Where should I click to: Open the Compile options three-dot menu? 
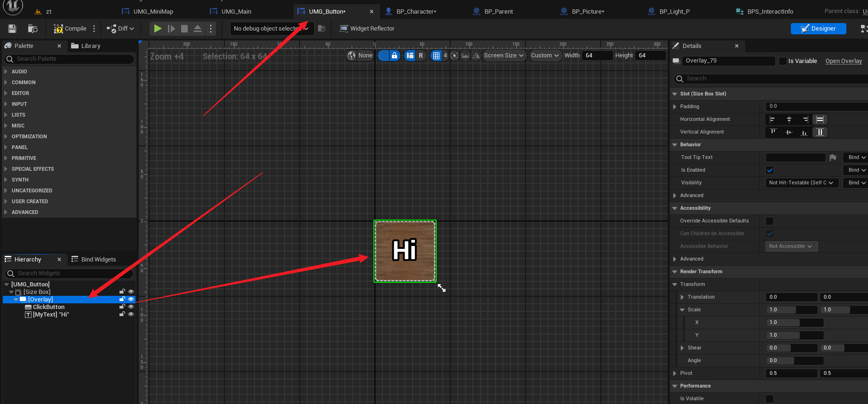pyautogui.click(x=94, y=29)
